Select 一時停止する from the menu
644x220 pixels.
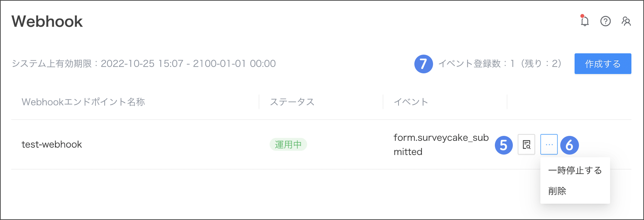(x=575, y=170)
